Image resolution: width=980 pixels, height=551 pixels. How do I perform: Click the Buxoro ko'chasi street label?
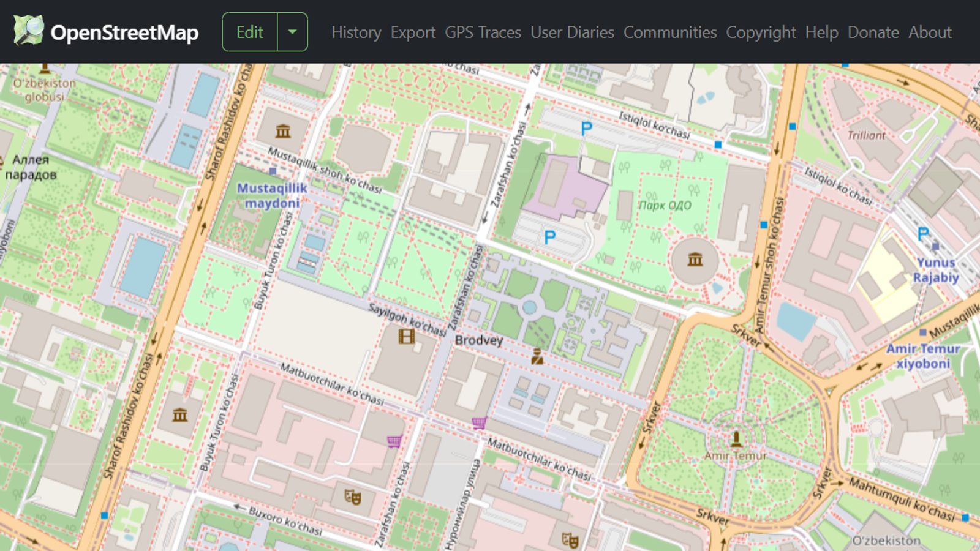285,520
